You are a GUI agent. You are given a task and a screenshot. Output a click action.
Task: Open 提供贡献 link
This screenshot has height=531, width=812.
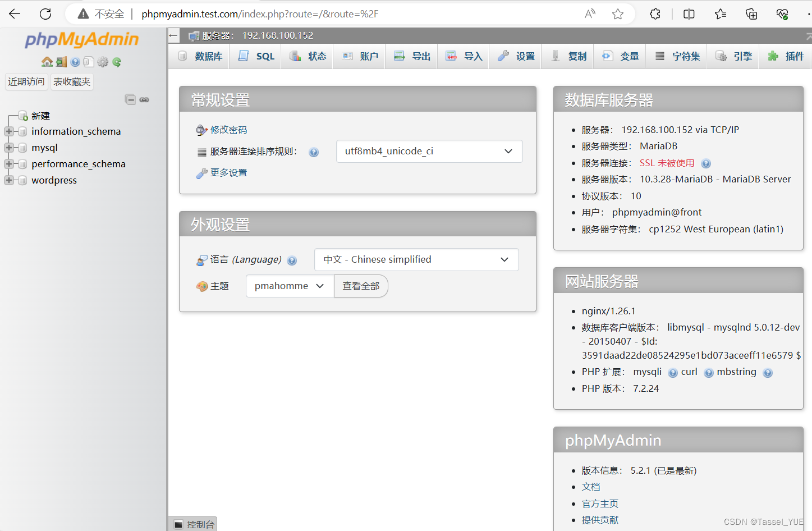(600, 520)
